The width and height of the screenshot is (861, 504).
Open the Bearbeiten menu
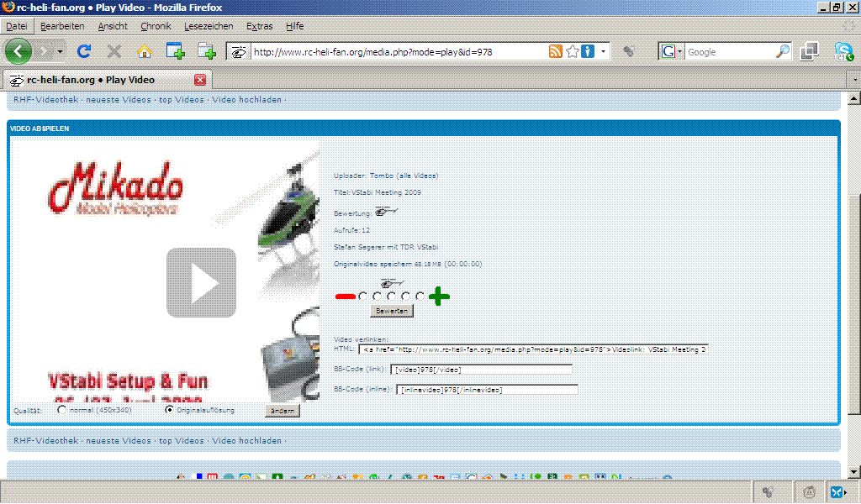62,26
